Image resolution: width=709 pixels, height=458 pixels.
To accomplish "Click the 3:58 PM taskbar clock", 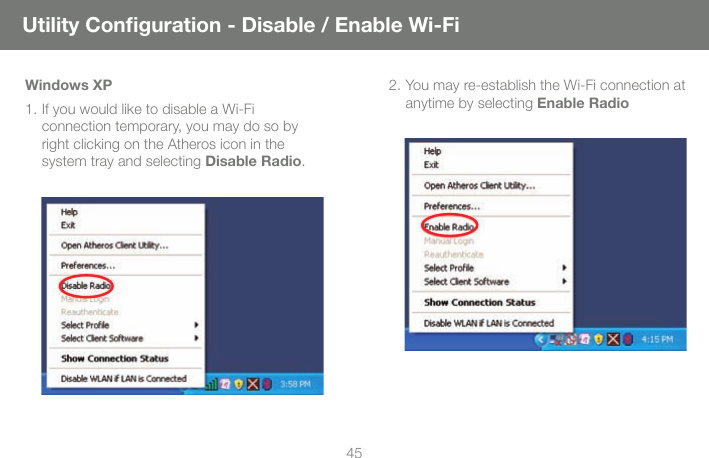I will pyautogui.click(x=295, y=384).
